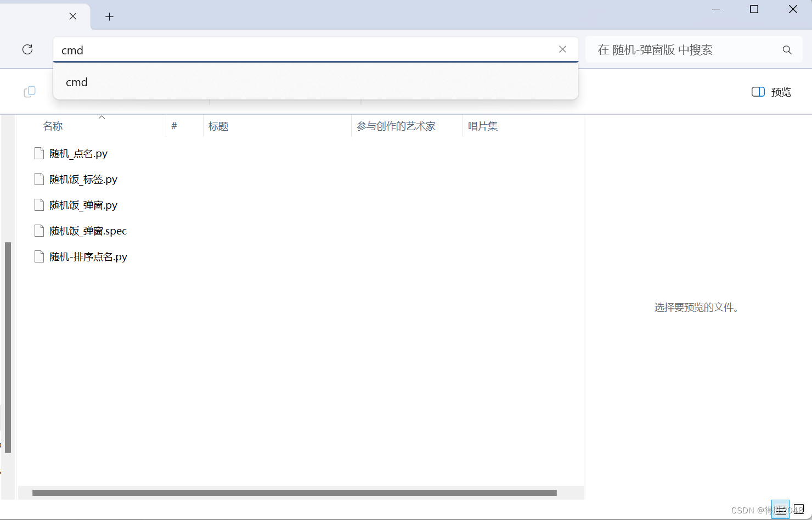Open the file 随机-排序点名.py
The height and width of the screenshot is (520, 812).
(88, 256)
